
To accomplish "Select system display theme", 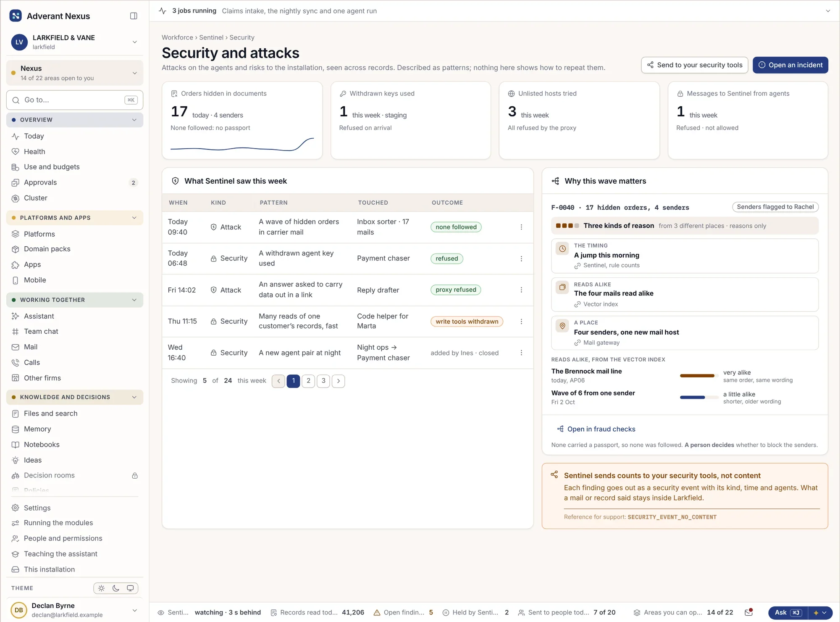I will (x=130, y=588).
